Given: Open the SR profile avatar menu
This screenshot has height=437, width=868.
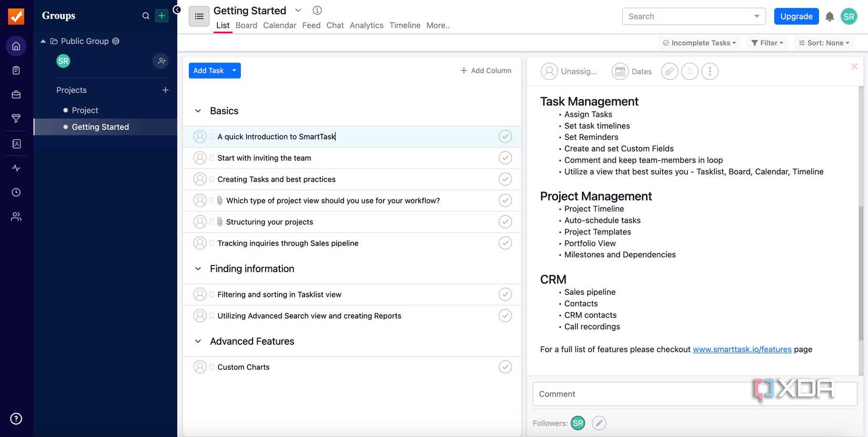Looking at the screenshot, I should [849, 16].
